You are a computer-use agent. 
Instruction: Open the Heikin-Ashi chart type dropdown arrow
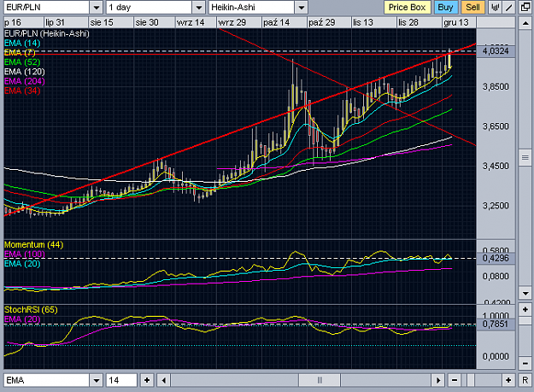tap(301, 7)
